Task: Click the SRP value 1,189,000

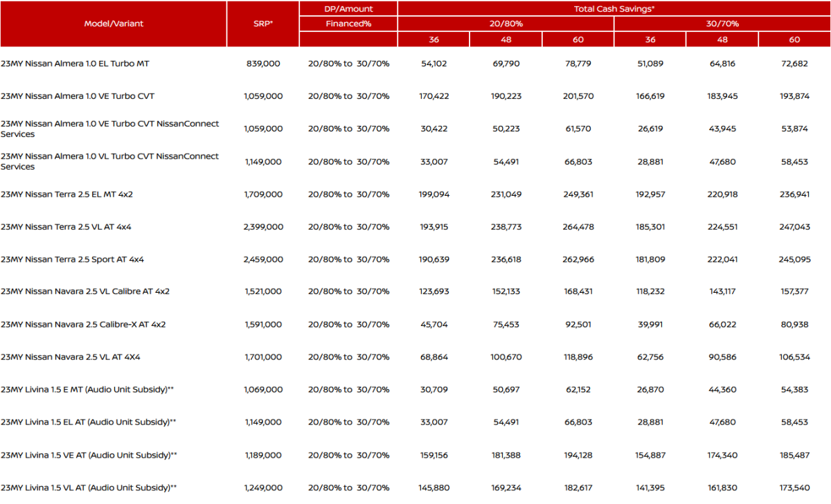Action: [x=263, y=455]
